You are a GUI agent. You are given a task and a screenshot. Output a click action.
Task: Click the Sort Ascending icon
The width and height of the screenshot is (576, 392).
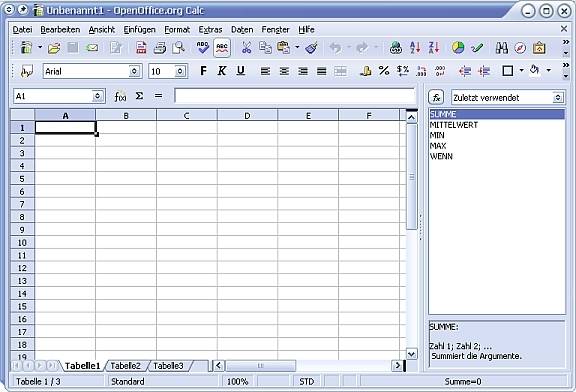pyautogui.click(x=415, y=48)
